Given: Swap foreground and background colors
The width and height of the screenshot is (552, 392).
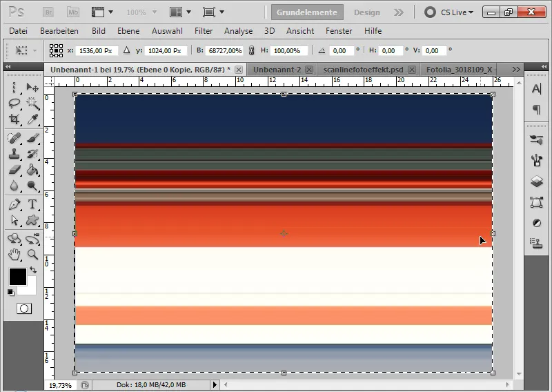Looking at the screenshot, I should tap(33, 270).
